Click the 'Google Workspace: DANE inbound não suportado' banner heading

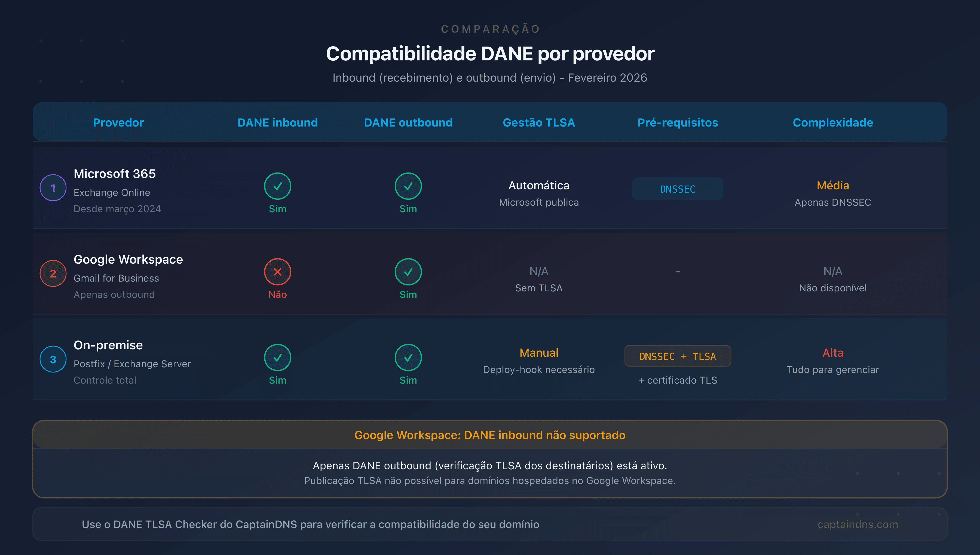click(490, 435)
